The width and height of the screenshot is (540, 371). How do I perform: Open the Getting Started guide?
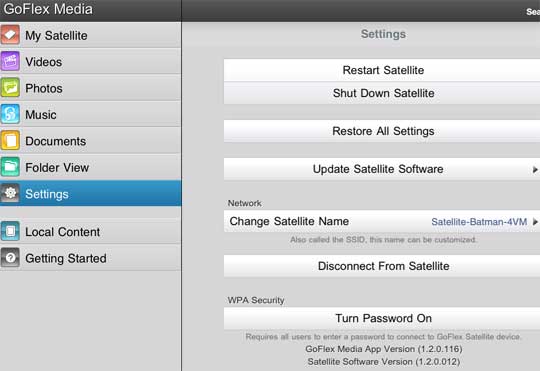[x=91, y=258]
